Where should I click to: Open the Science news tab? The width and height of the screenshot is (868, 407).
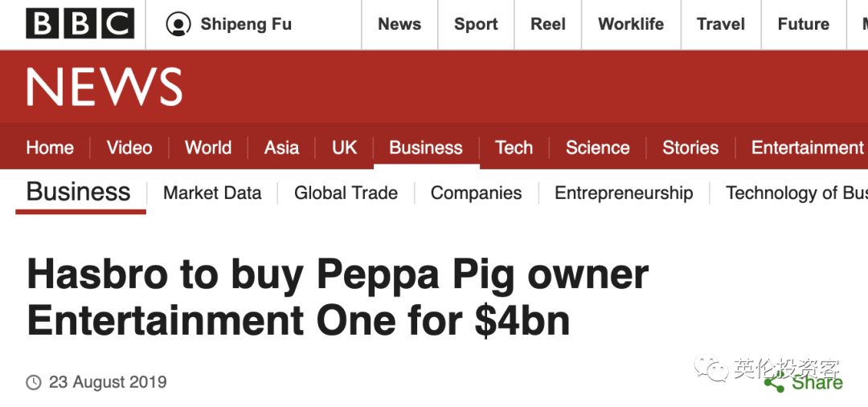[x=597, y=148]
